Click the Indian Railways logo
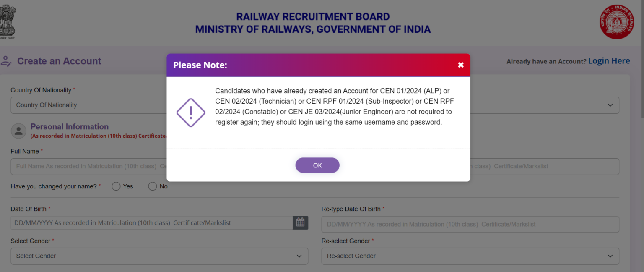This screenshot has height=272, width=644. (x=616, y=22)
